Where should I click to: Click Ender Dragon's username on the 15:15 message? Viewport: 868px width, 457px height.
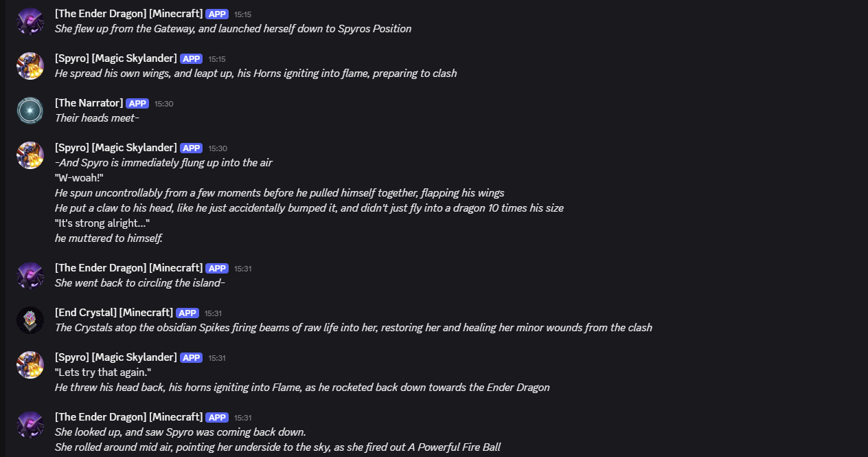pos(128,14)
